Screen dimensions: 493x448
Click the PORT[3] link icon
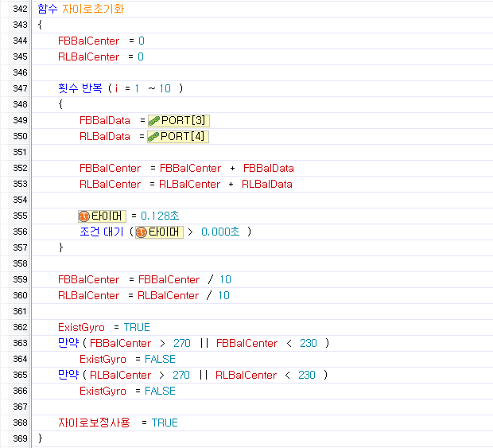click(154, 120)
